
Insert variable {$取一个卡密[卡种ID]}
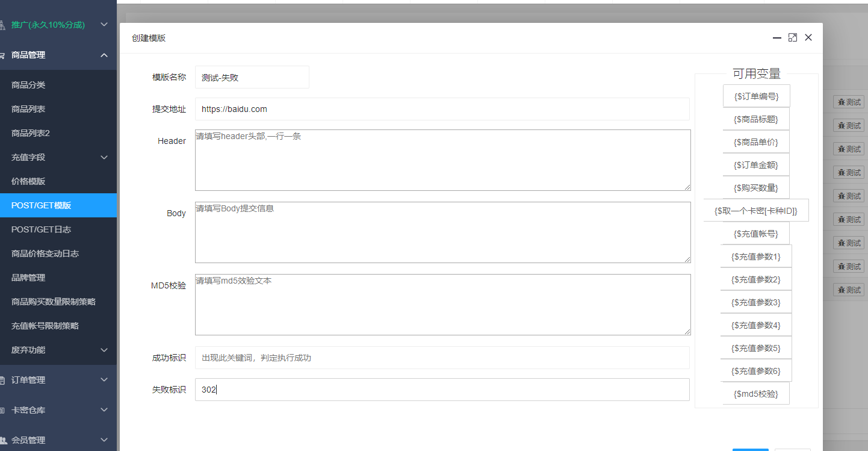click(x=756, y=211)
